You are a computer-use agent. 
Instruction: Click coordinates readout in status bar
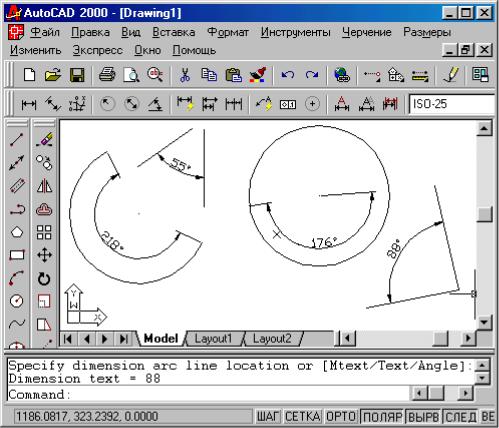pyautogui.click(x=133, y=417)
